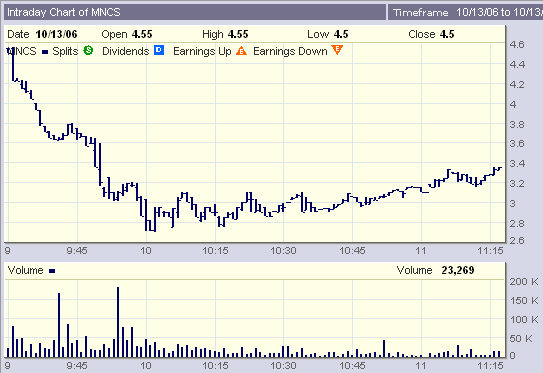Screen dimensions: 543x373
Task: Click the orange Earnings Up triangle icon
Action: tap(241, 51)
